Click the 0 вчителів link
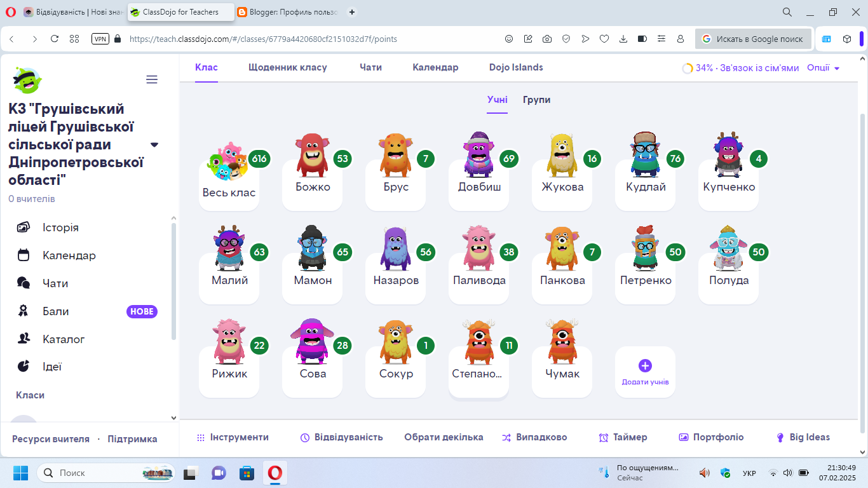868x488 pixels. tap(32, 199)
